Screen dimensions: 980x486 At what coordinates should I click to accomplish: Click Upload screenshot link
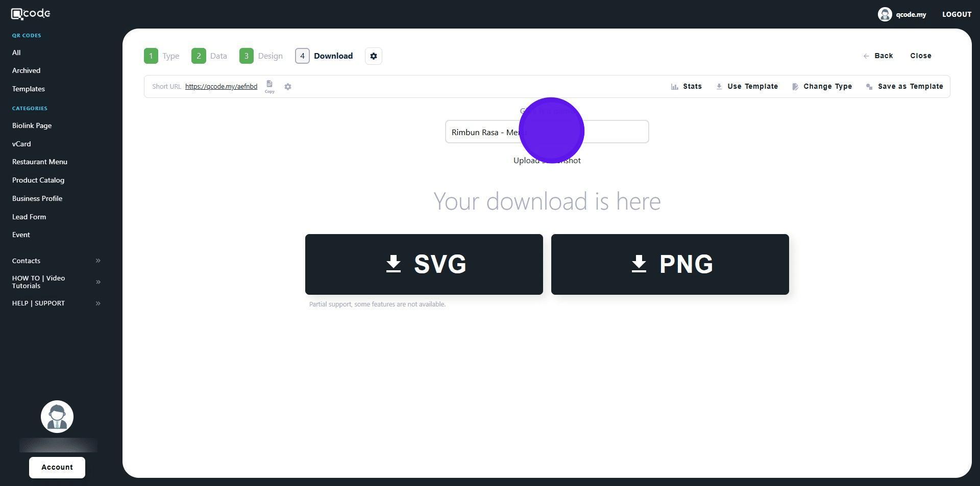[x=547, y=161]
